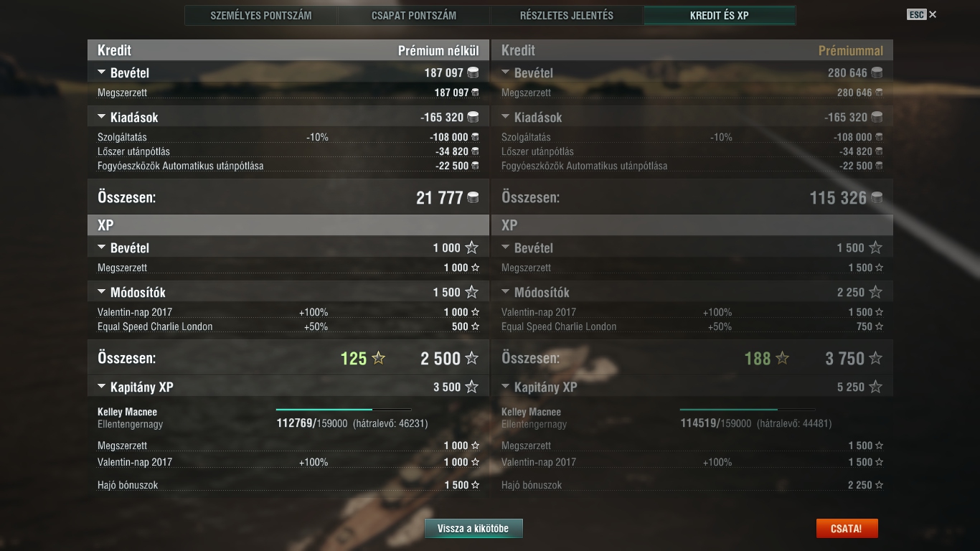The image size is (980, 551).
Task: Click the coin icon beside premium total 115 326
Action: pyautogui.click(x=877, y=197)
